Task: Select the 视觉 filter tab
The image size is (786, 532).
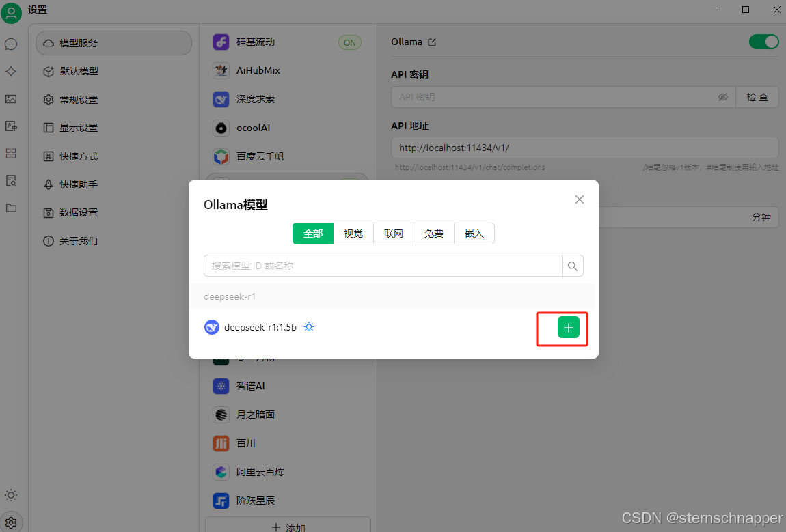Action: (353, 234)
